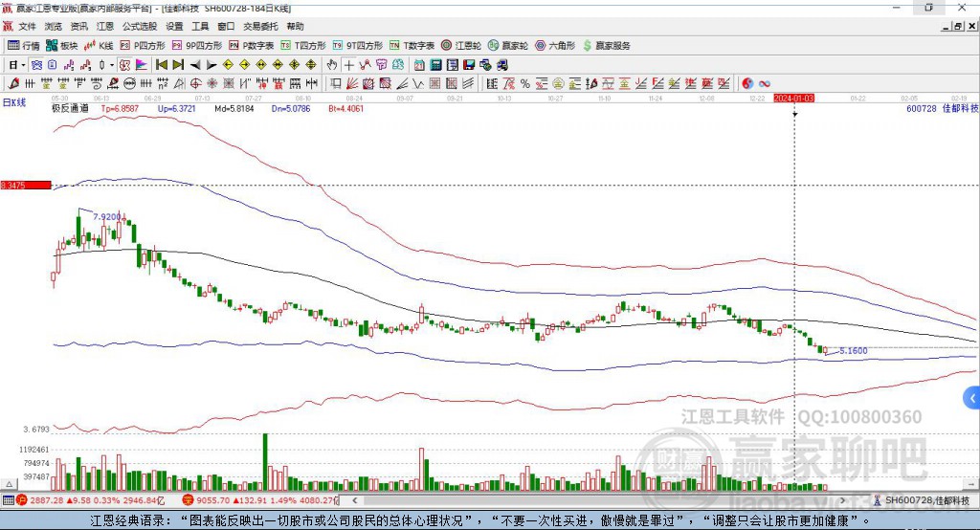Image resolution: width=980 pixels, height=530 pixels.
Task: Open the 六角形 hexagon tool
Action: [553, 45]
